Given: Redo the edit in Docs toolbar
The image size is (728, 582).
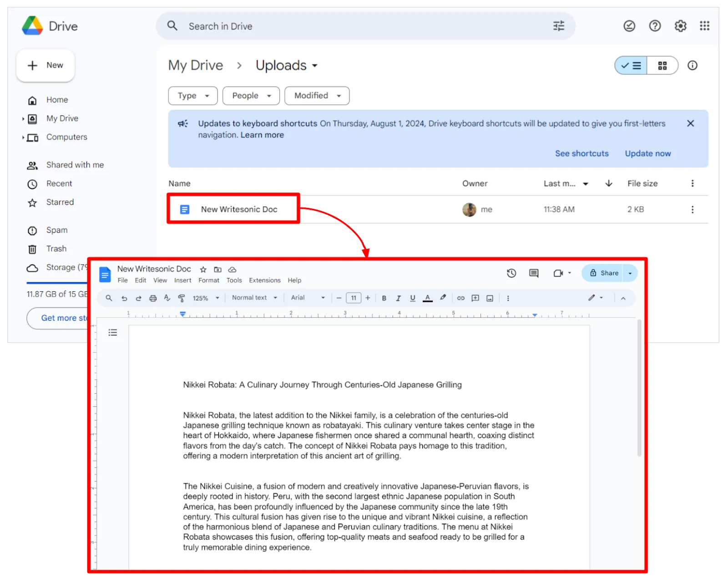Looking at the screenshot, I should (x=138, y=298).
